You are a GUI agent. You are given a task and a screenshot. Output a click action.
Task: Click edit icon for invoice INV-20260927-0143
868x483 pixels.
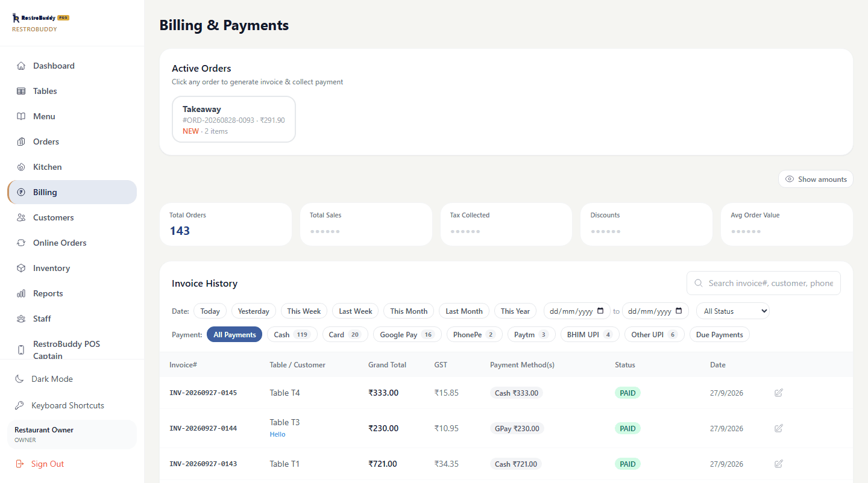[779, 464]
